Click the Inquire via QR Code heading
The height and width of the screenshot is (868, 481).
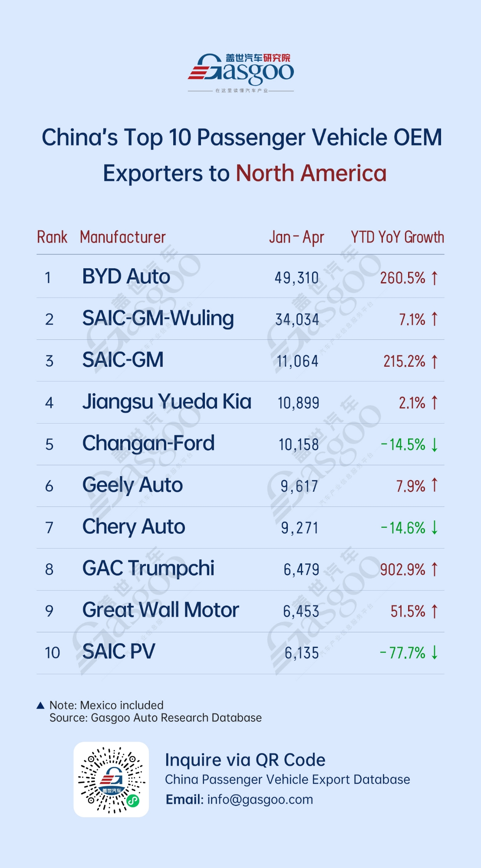[245, 760]
